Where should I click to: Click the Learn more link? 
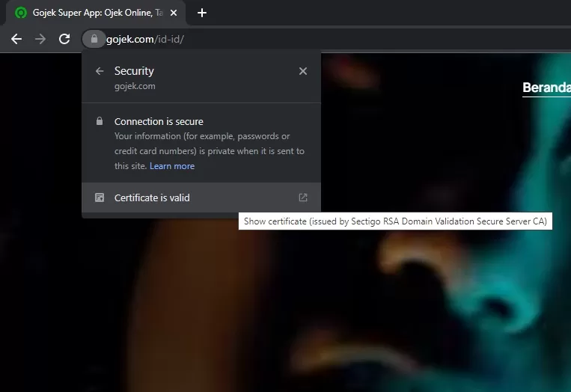pos(172,166)
